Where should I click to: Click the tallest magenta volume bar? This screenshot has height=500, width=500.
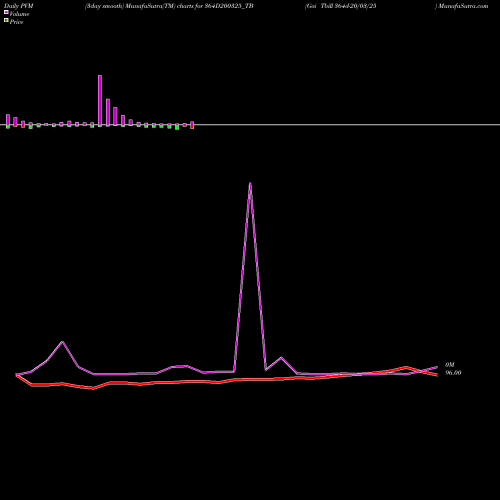tap(100, 100)
